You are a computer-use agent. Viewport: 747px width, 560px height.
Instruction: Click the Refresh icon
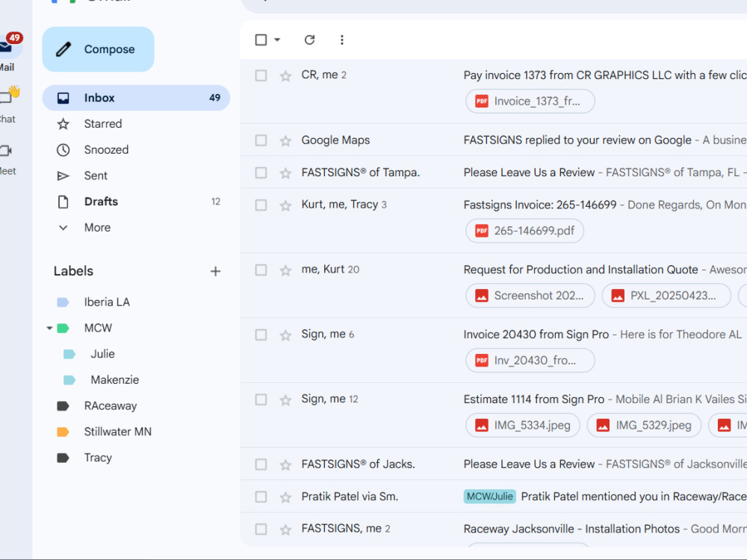click(x=310, y=40)
